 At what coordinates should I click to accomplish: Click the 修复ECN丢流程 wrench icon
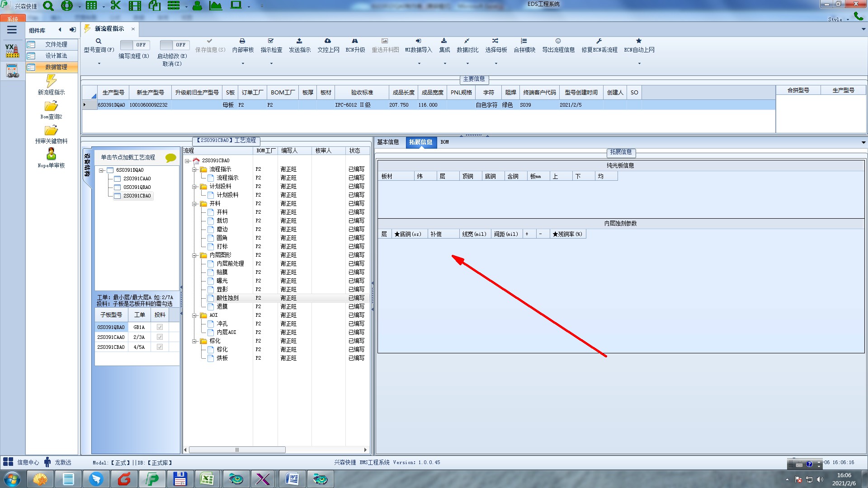pos(599,41)
